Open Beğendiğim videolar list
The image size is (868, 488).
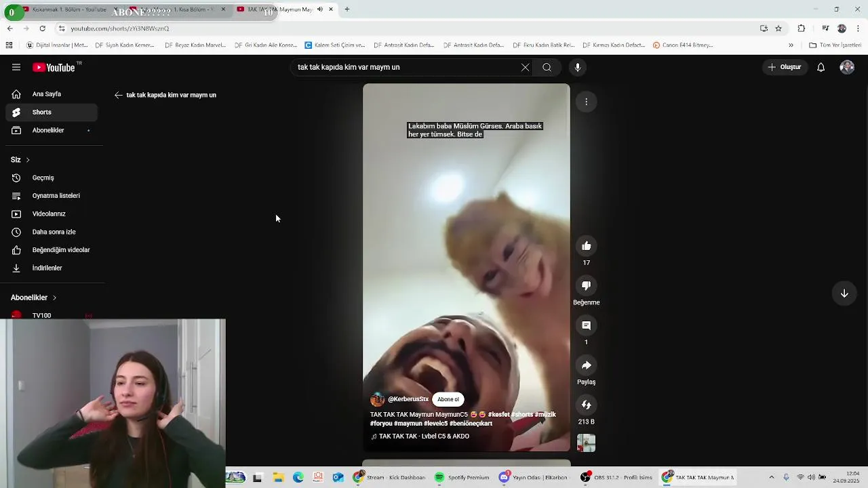point(52,250)
